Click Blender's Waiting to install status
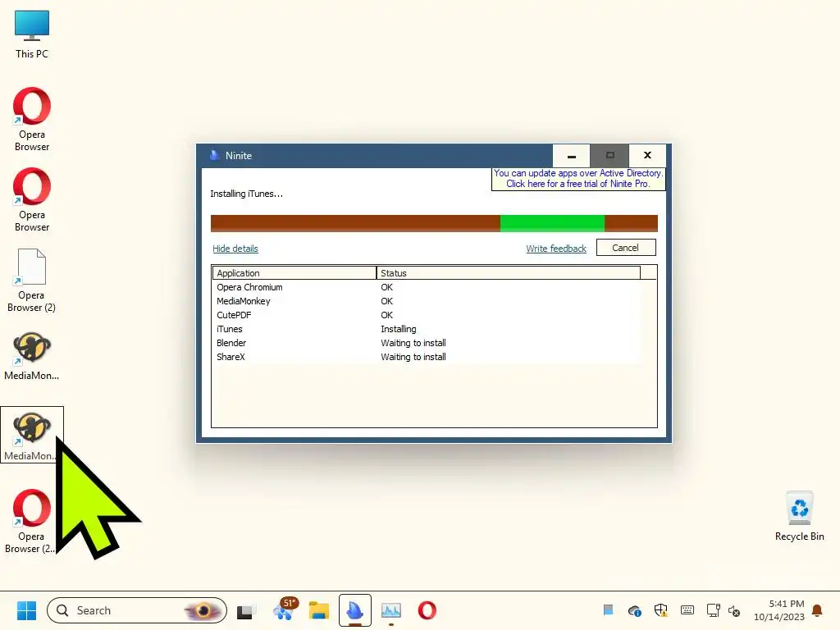This screenshot has width=840, height=630. 413,343
